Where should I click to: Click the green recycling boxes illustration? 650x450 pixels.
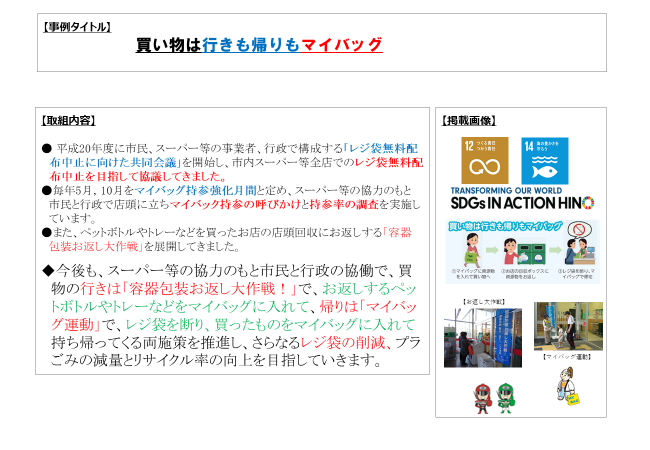[532, 254]
